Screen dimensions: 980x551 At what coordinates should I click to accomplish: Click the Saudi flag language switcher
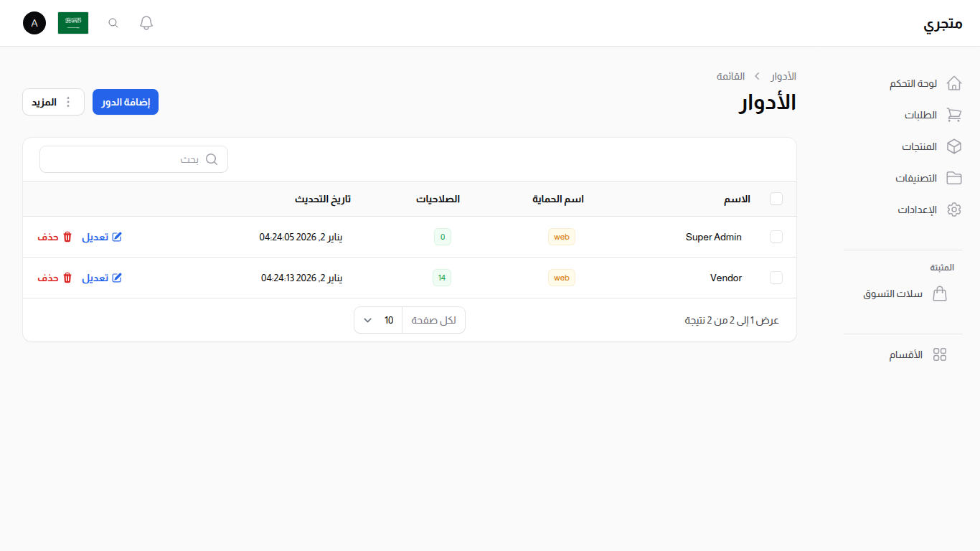click(x=73, y=22)
